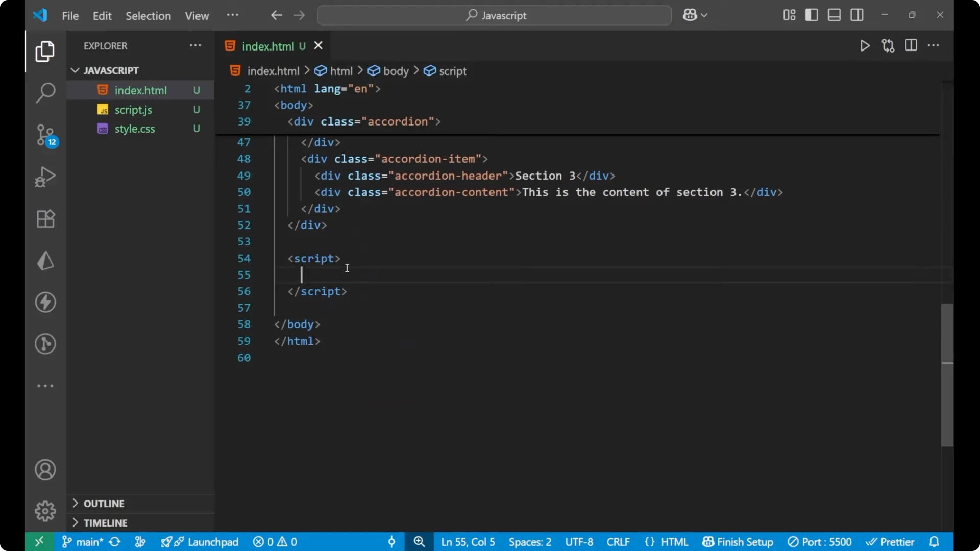
Task: Toggle the primary sidebar visibility
Action: [x=812, y=15]
